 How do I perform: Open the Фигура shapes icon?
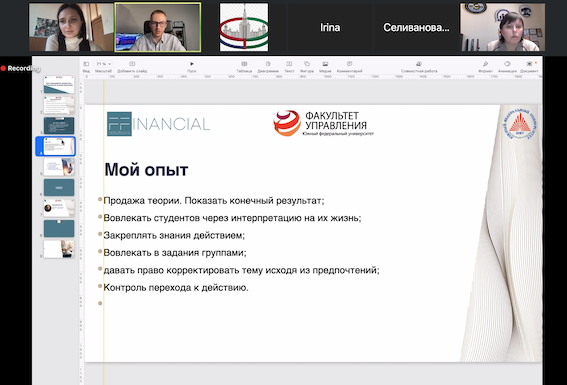click(307, 64)
